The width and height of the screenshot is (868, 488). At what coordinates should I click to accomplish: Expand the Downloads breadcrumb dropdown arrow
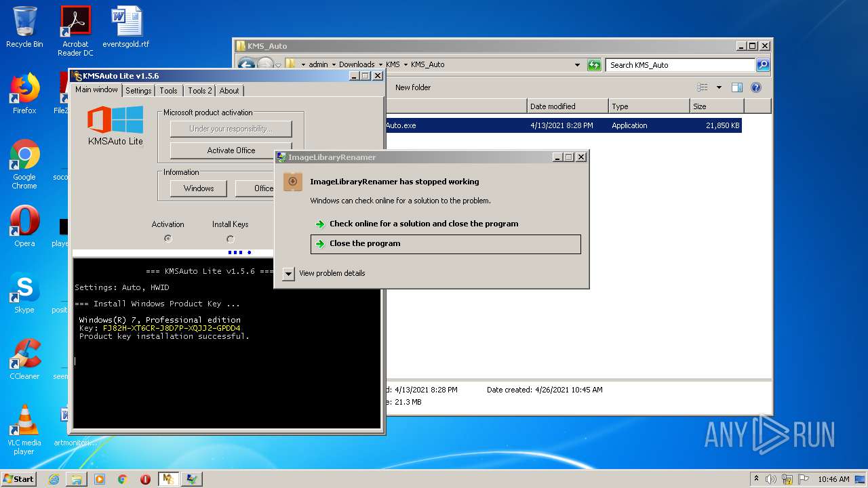coord(380,65)
